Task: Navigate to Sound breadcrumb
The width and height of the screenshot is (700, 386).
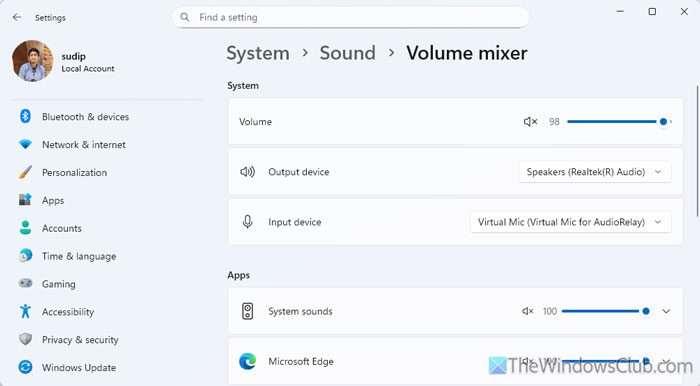Action: (347, 53)
